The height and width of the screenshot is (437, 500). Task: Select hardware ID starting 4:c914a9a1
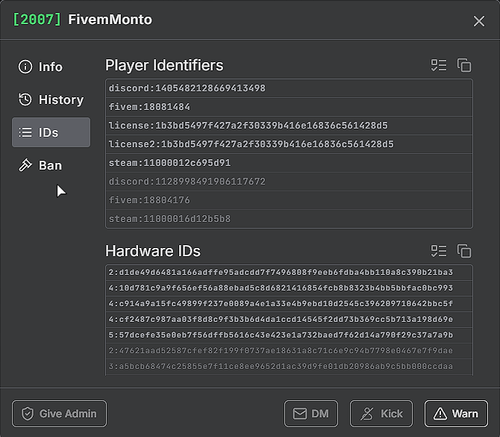pos(289,304)
